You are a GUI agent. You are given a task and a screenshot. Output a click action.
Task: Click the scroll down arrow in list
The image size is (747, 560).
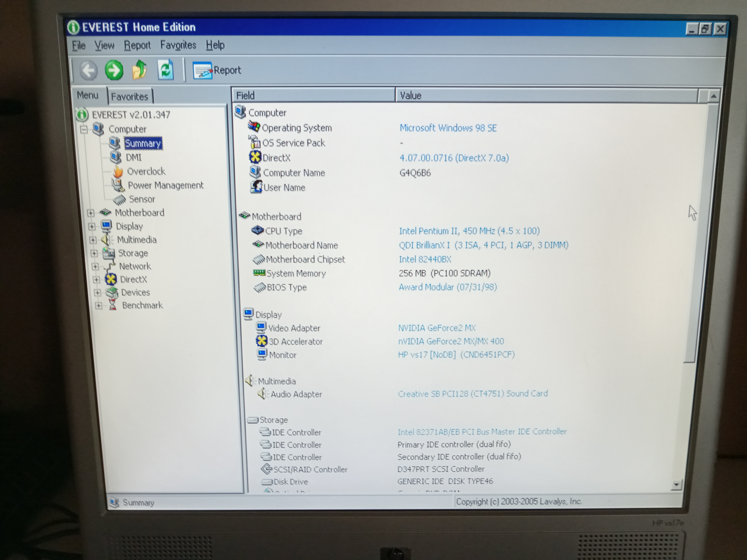tap(676, 485)
